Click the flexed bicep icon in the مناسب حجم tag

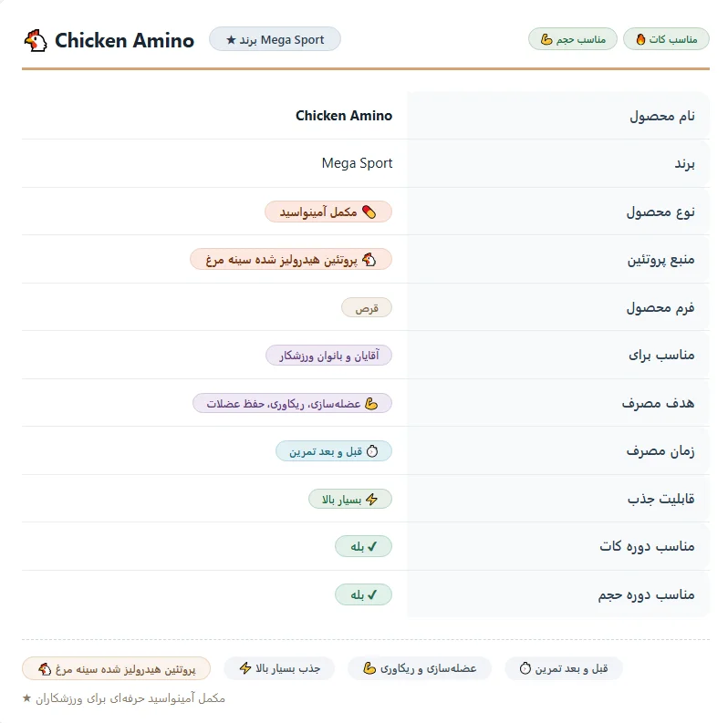tap(546, 39)
